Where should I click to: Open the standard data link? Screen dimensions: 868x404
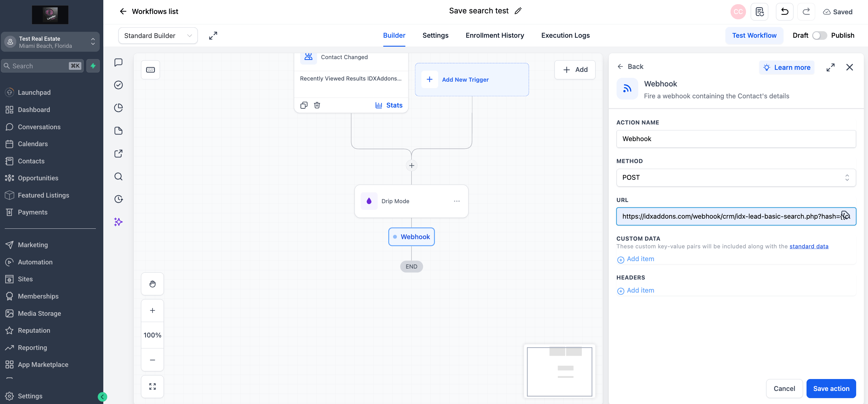809,246
